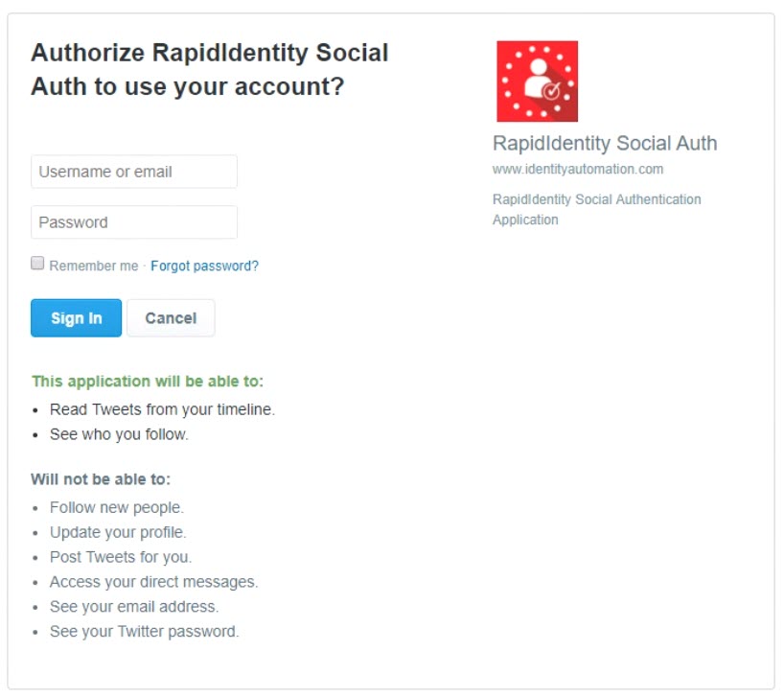Select the 'See who you follow' item
This screenshot has height=697, width=784.
(x=119, y=434)
